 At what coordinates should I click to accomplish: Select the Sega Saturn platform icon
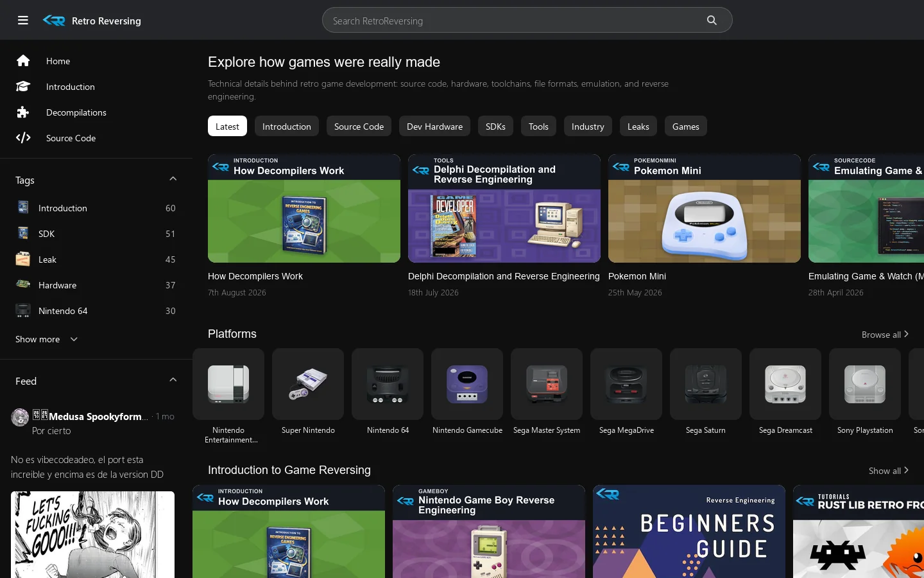(706, 384)
